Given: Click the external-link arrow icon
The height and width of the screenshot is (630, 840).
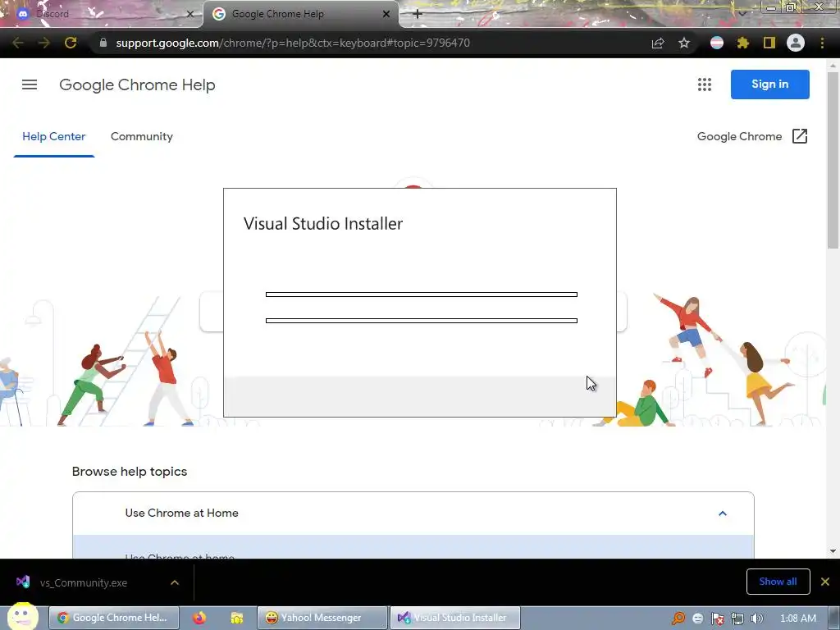Looking at the screenshot, I should tap(799, 136).
